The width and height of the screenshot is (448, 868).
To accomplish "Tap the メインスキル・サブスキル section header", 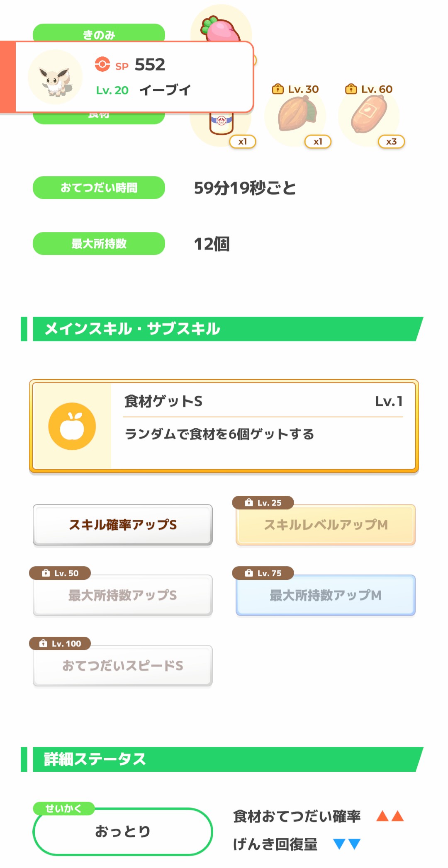I will pos(224,329).
